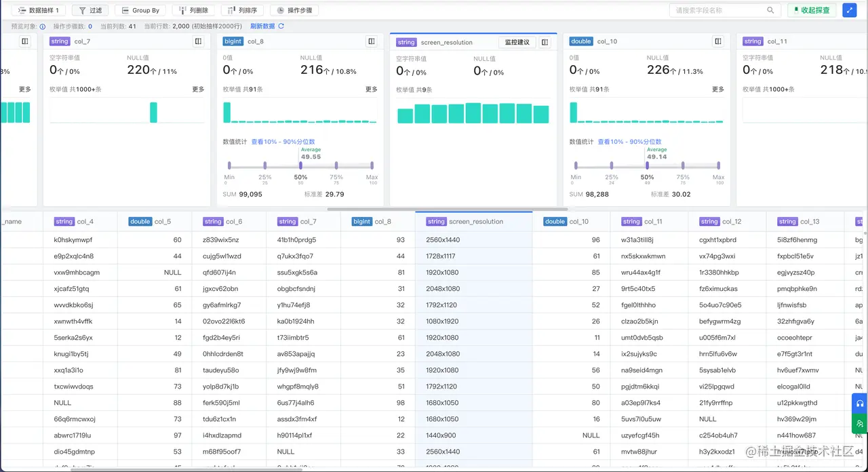Click the string type badge on col_7 card
868x472 pixels.
60,41
